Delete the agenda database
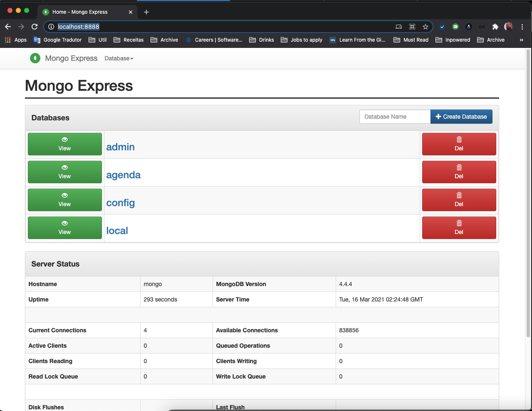Image resolution: width=532 pixels, height=411 pixels. (459, 172)
